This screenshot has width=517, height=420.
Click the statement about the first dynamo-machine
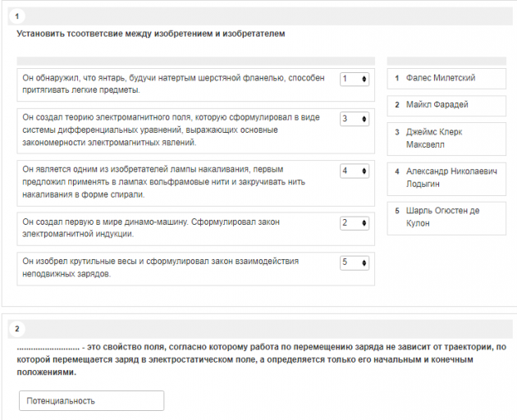pos(174,227)
